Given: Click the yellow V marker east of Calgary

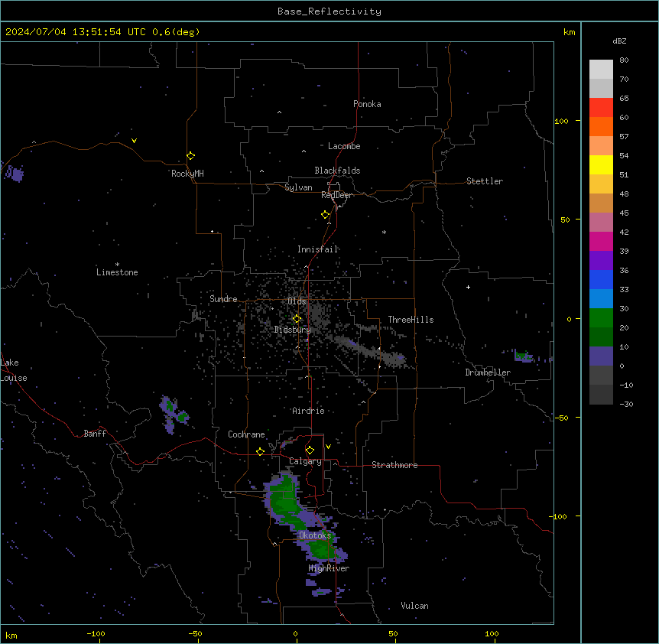Looking at the screenshot, I should (328, 447).
